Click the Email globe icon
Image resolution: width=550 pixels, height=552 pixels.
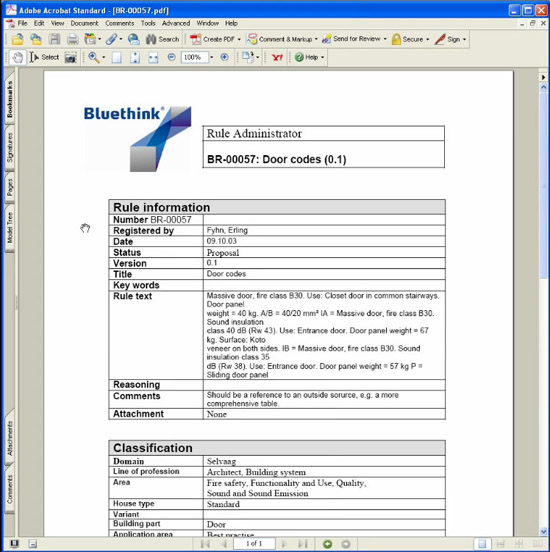pos(133,39)
